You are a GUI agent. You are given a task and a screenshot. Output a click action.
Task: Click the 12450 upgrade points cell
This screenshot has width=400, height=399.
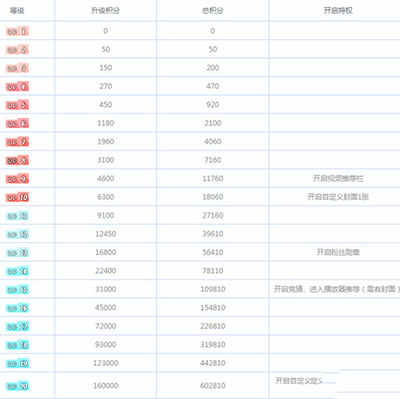click(105, 234)
